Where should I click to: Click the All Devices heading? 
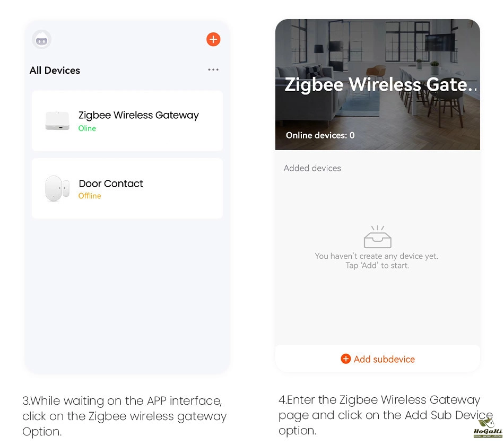point(55,71)
